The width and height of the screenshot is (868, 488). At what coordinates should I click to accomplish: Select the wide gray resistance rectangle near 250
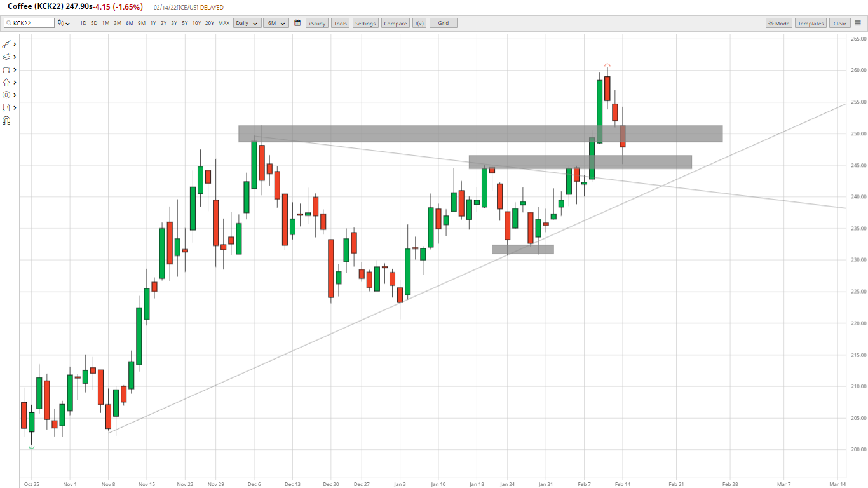pyautogui.click(x=480, y=133)
